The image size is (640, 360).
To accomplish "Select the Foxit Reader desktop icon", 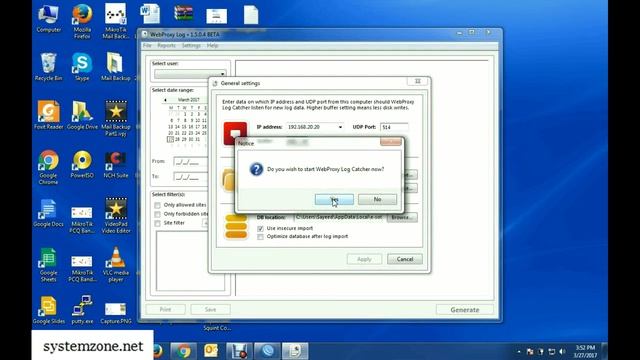I will [x=48, y=116].
